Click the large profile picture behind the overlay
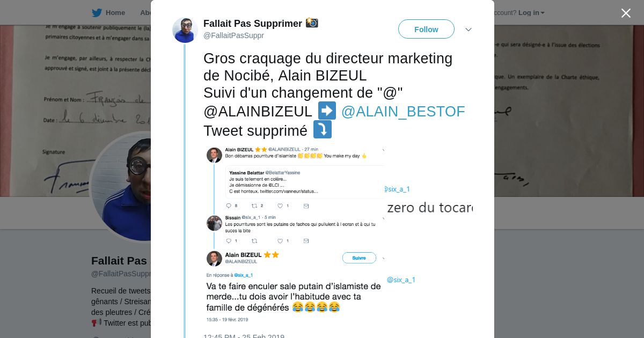This screenshot has height=338, width=644. [x=121, y=187]
